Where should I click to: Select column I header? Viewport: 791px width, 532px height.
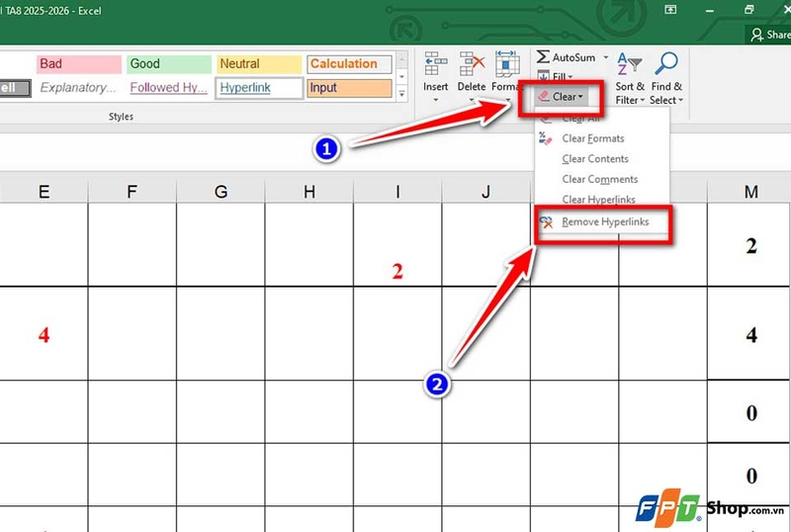point(397,192)
